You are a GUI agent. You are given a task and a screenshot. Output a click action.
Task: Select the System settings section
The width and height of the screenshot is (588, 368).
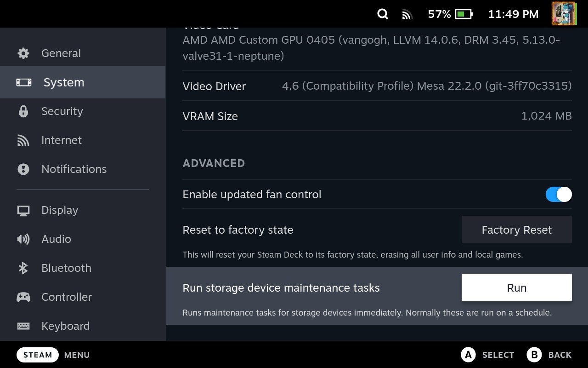pyautogui.click(x=83, y=82)
